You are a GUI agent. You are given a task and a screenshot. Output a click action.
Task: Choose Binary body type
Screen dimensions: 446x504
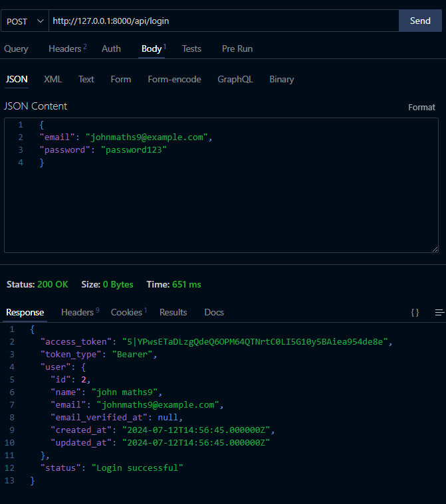click(x=281, y=79)
